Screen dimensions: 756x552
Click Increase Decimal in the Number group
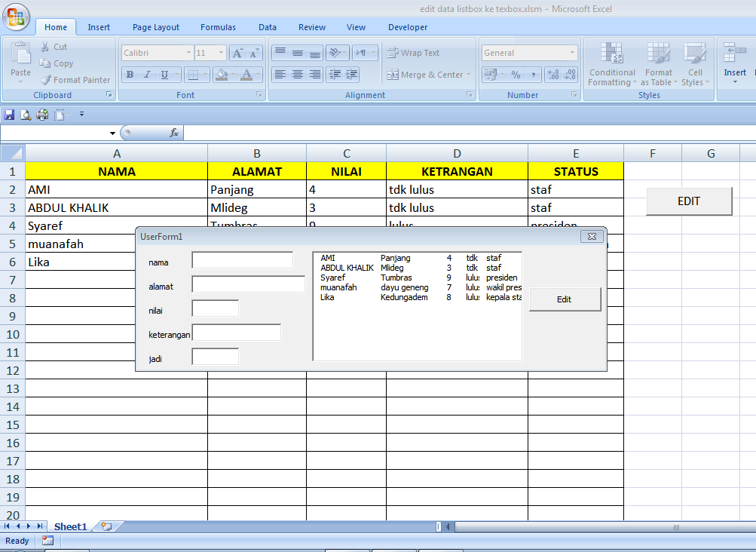pyautogui.click(x=552, y=75)
